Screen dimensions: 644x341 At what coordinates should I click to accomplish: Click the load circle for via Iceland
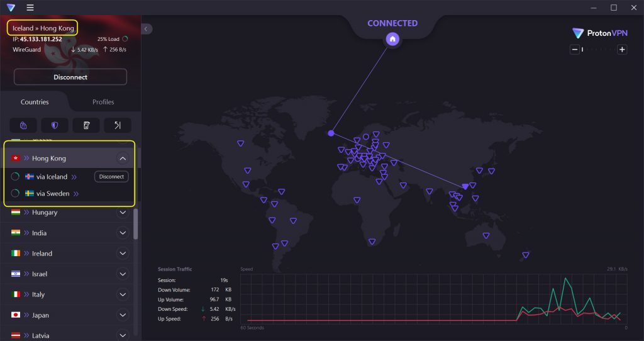tap(15, 177)
